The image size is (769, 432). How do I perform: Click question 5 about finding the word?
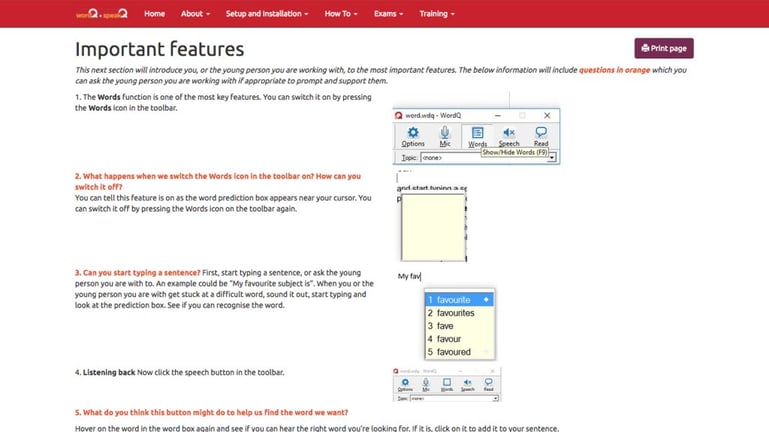pos(211,413)
